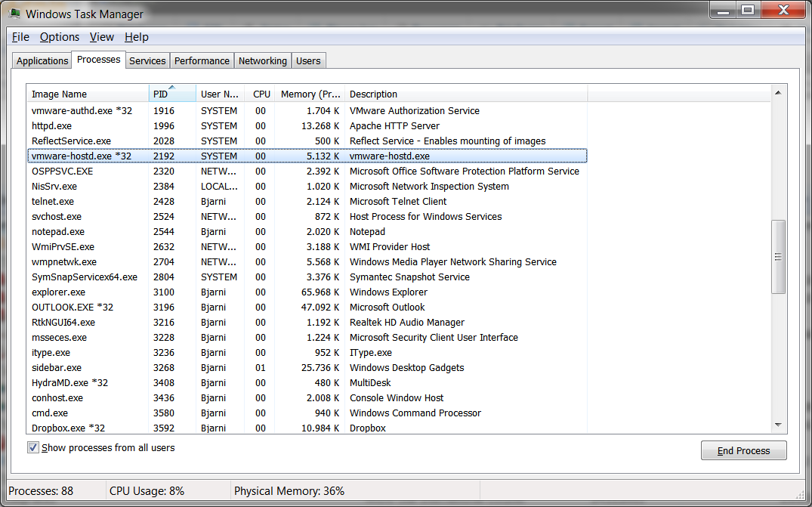
Task: Click the End Process button
Action: (743, 450)
